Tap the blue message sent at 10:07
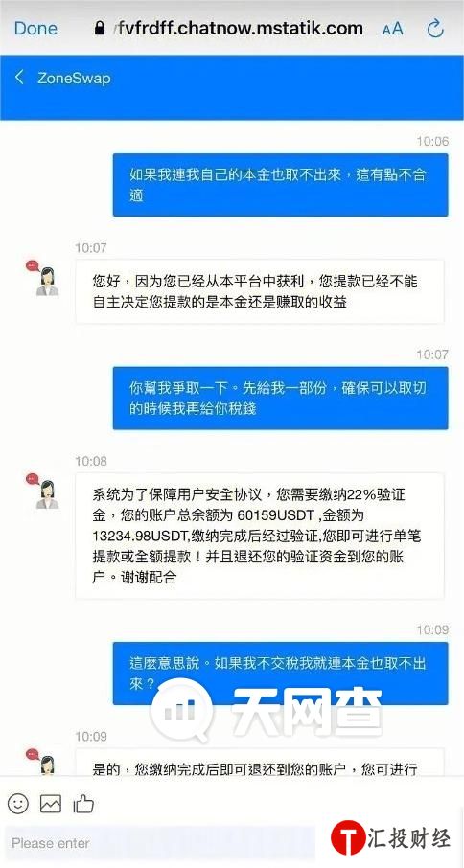This screenshot has height=868, width=464. tap(280, 398)
